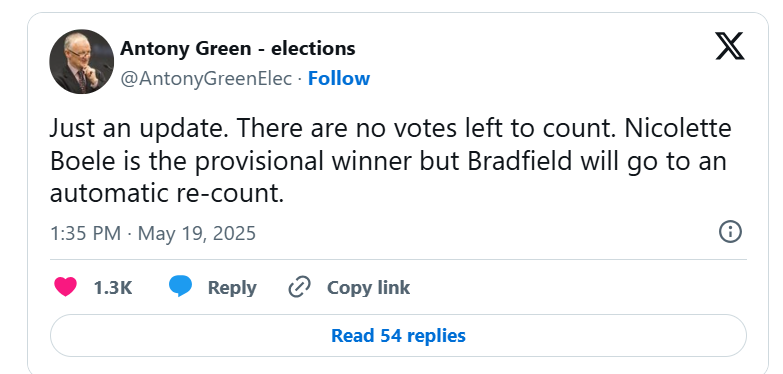Click the May 19, 2025 date

click(x=197, y=233)
